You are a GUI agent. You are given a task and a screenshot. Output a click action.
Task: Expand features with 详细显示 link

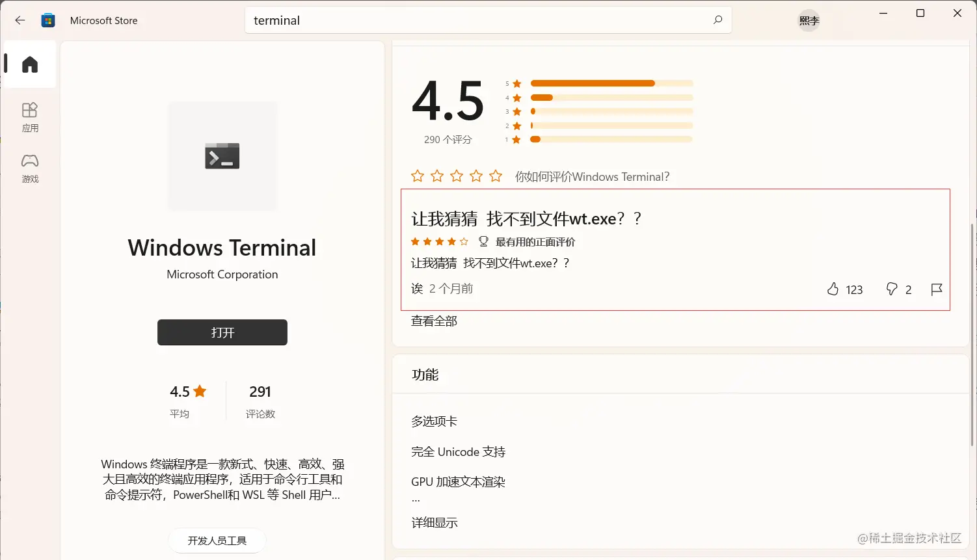(435, 522)
